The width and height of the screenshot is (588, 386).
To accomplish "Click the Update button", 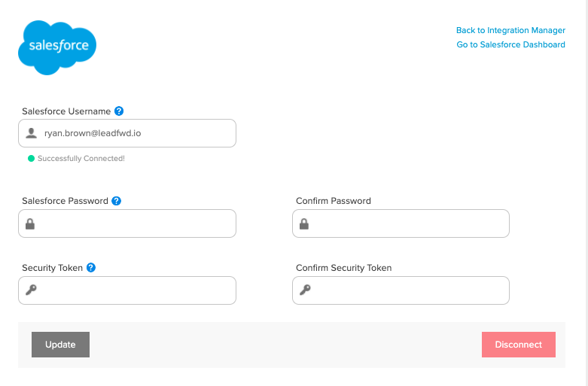I will [60, 345].
